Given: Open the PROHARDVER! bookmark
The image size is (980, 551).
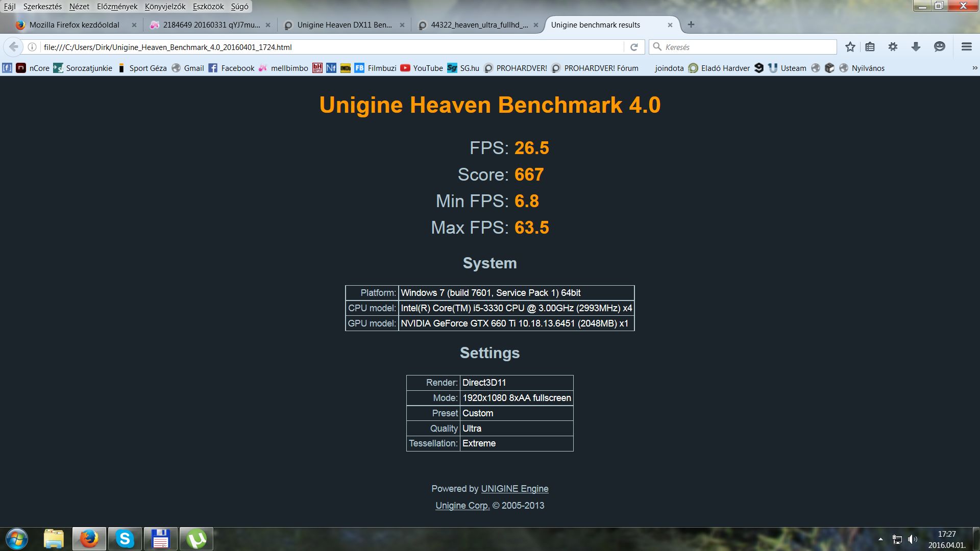Looking at the screenshot, I should [x=515, y=68].
